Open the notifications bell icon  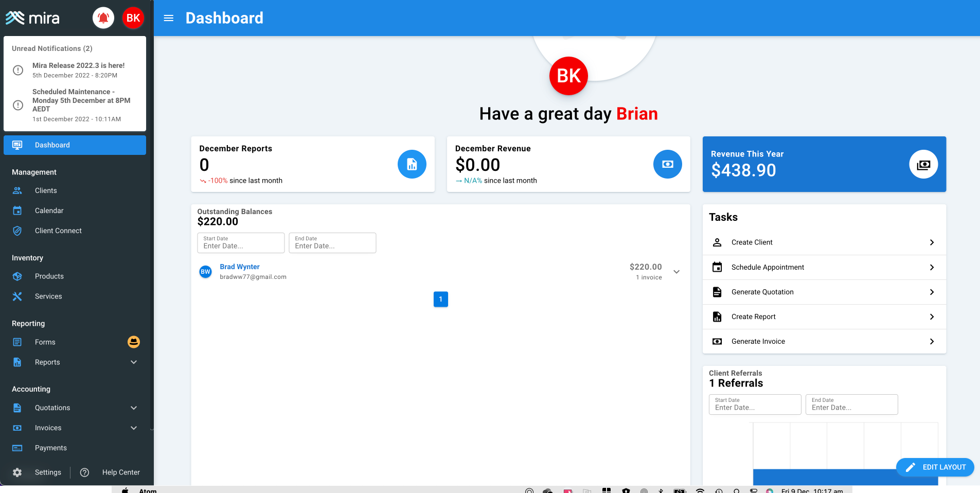click(103, 17)
